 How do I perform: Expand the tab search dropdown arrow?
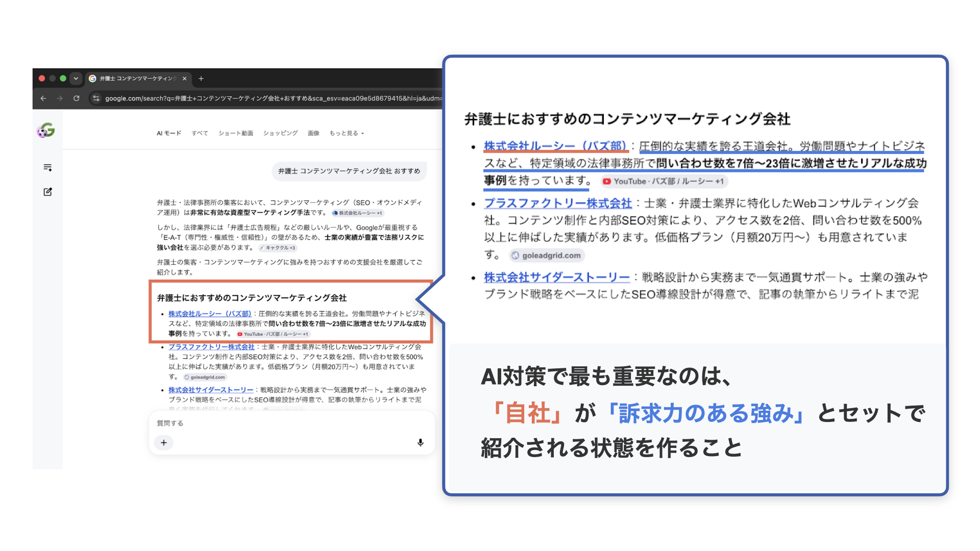[x=76, y=79]
